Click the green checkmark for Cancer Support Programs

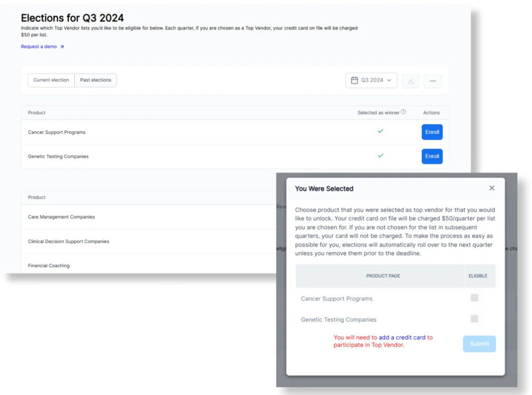380,131
